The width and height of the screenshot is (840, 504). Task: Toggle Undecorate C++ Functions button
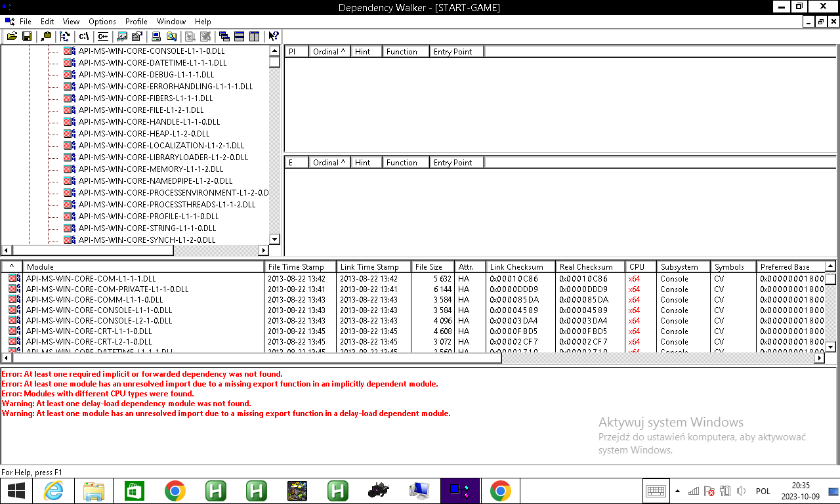pyautogui.click(x=102, y=37)
